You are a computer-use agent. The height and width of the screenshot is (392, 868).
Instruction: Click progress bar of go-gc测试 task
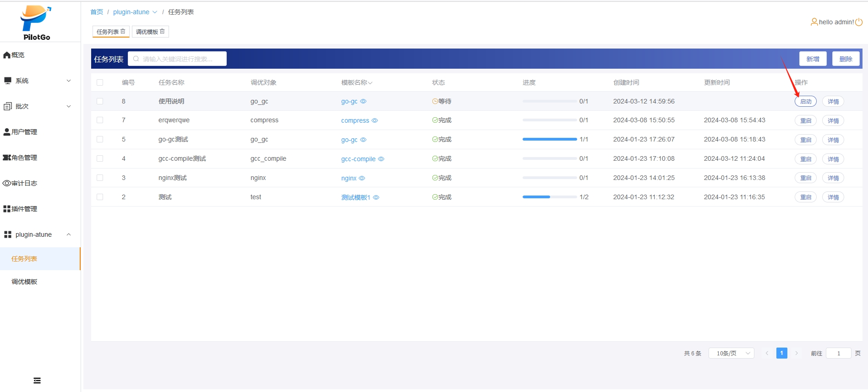click(x=549, y=139)
